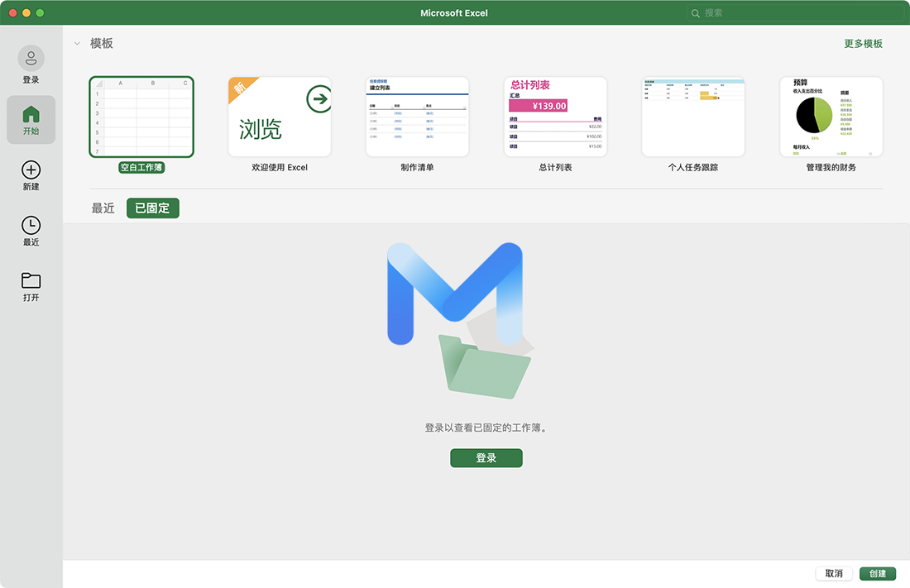The height and width of the screenshot is (588, 910).
Task: Click the account sign-in avatar icon
Action: click(31, 59)
